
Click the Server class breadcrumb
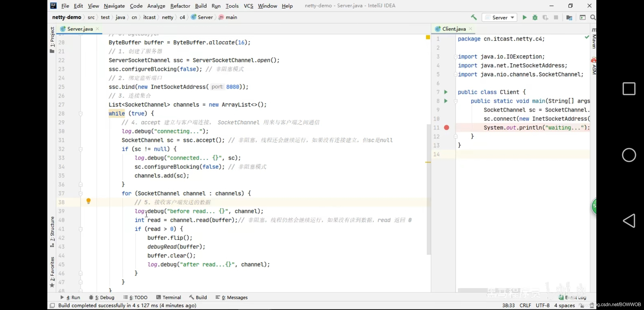[x=202, y=17]
